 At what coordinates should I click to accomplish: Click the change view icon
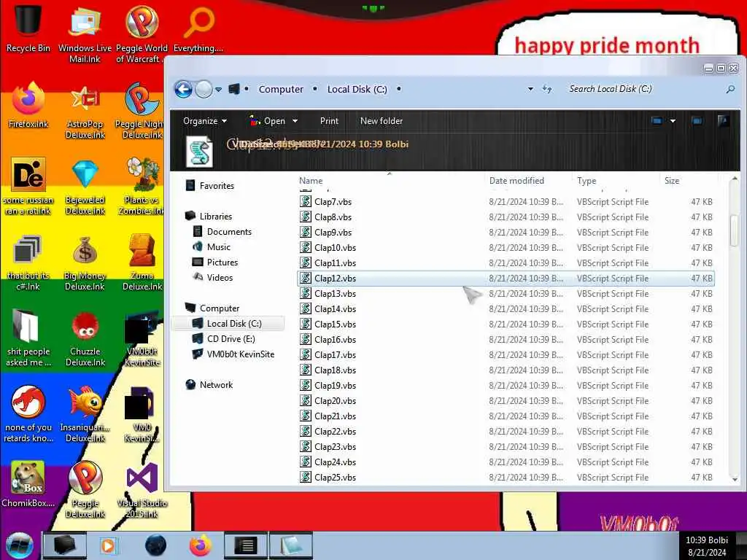coord(657,121)
